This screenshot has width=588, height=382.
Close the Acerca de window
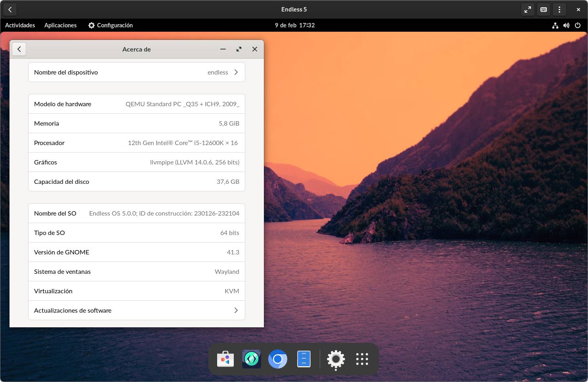pos(255,49)
